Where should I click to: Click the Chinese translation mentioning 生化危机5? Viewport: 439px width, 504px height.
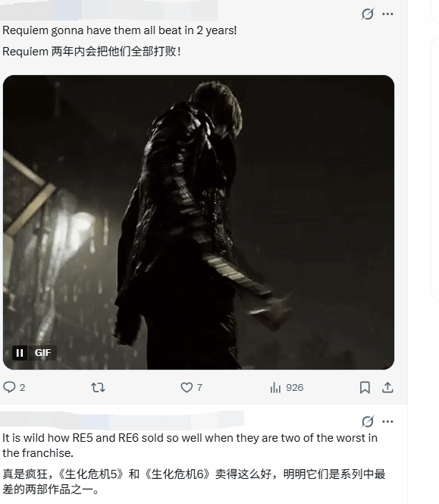193,481
